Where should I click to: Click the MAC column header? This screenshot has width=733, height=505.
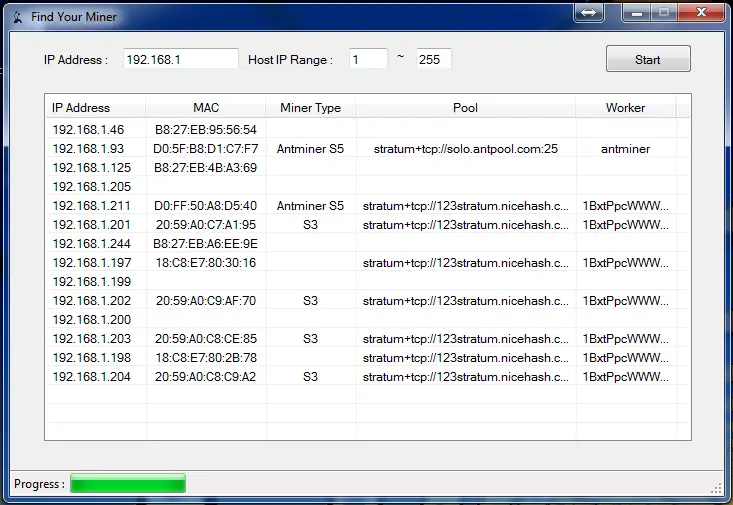206,108
